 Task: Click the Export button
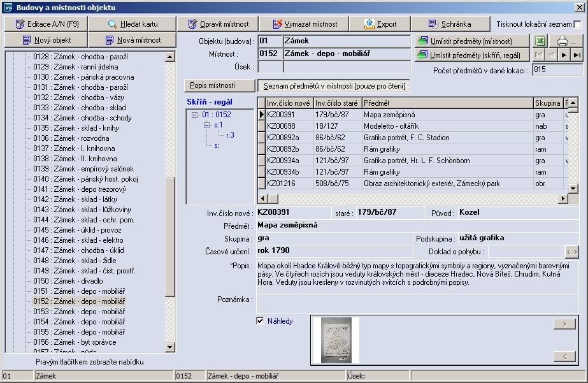pos(380,24)
